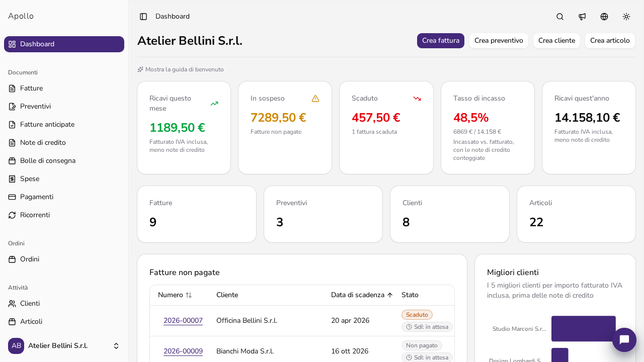This screenshot has height=362, width=644.
Task: Click the Articoli count card
Action: [x=576, y=214]
